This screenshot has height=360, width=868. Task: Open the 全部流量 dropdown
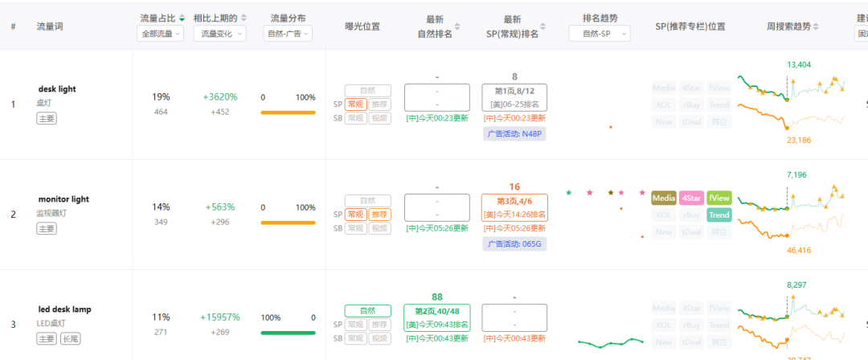(x=161, y=33)
